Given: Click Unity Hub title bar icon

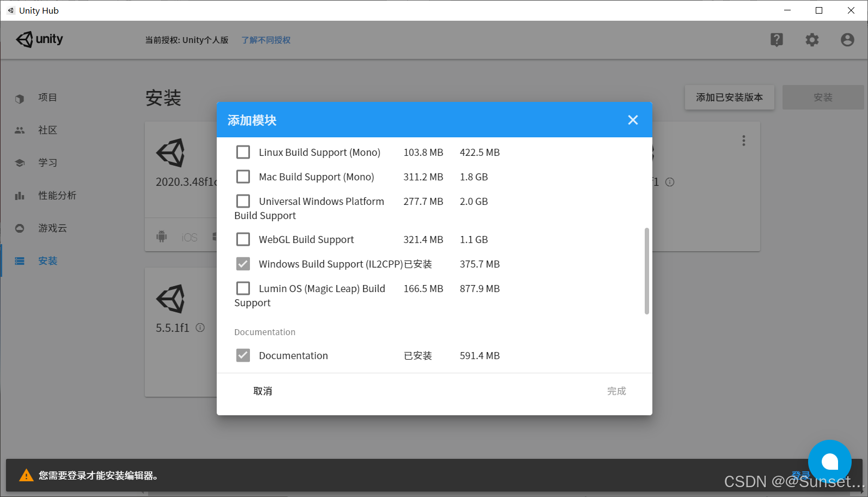Looking at the screenshot, I should (x=10, y=10).
